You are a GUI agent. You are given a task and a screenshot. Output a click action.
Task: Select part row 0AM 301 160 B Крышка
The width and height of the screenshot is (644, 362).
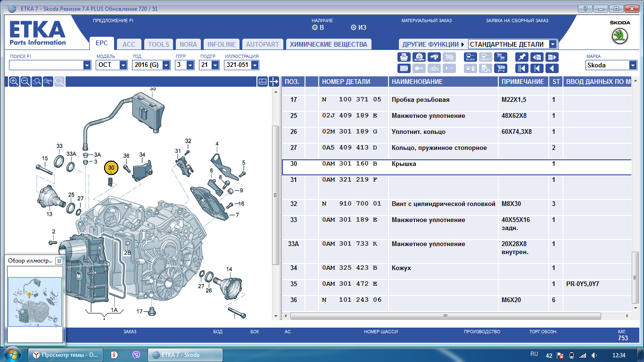(x=456, y=167)
